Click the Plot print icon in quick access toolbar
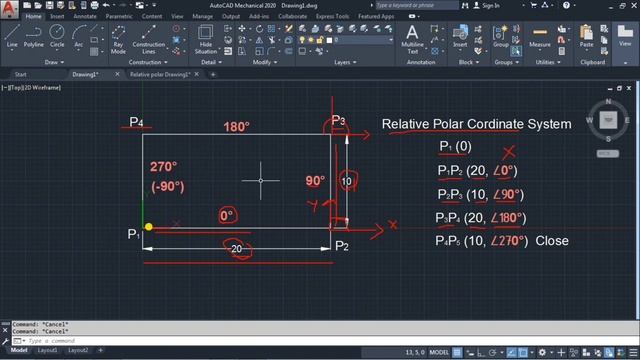Viewport: 640px width, 360px height. (94, 5)
